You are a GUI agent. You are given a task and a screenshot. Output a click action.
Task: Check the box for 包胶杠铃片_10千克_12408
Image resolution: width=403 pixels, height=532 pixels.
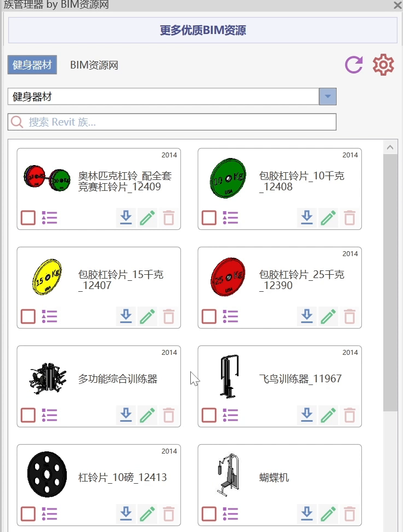coord(209,218)
